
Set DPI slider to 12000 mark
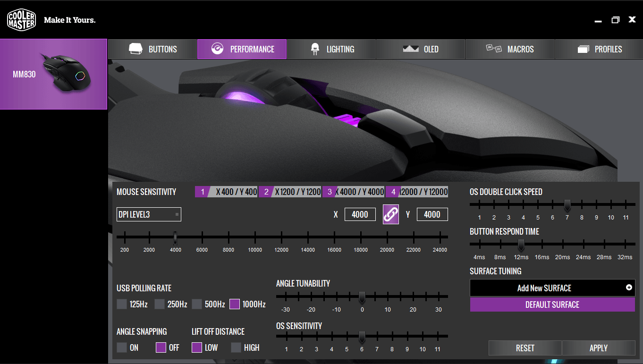tap(281, 237)
